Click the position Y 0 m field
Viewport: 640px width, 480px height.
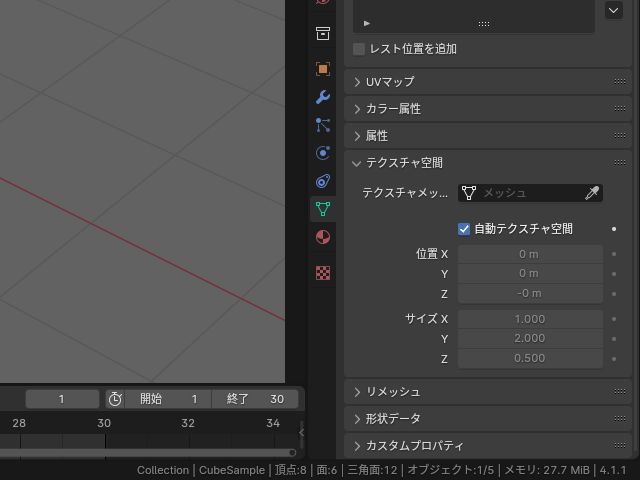tap(530, 273)
